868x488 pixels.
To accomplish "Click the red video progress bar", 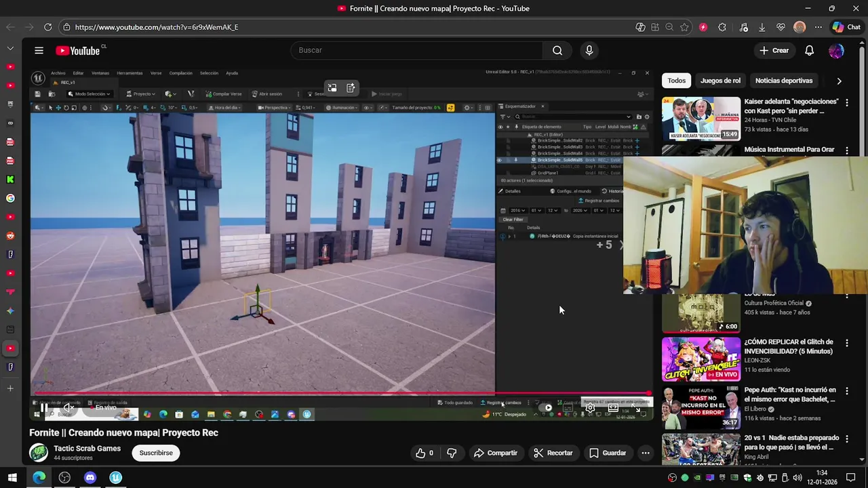I will click(x=342, y=393).
